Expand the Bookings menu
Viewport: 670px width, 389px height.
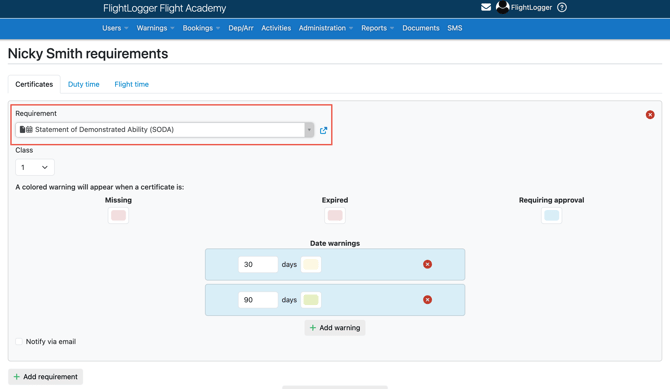pyautogui.click(x=201, y=28)
